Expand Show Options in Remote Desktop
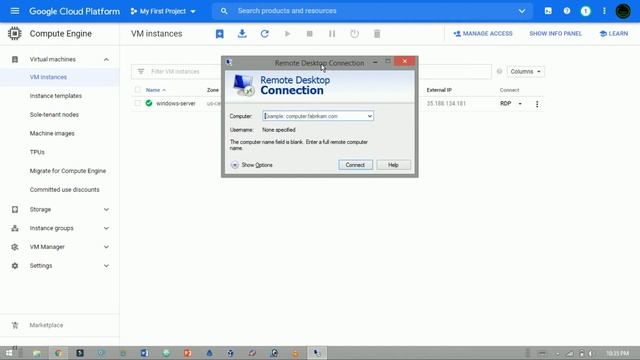The width and height of the screenshot is (640, 360). [252, 165]
